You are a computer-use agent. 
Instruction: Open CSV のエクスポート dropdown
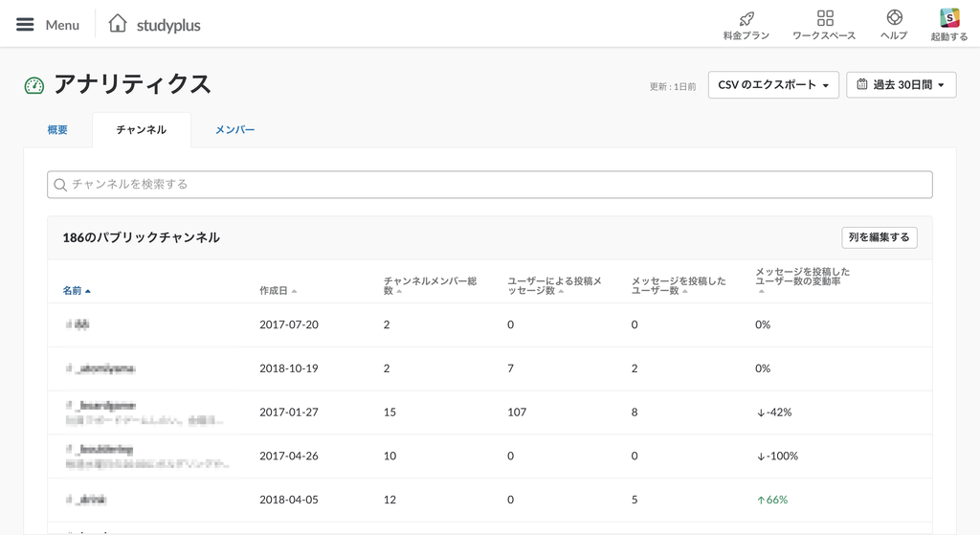[x=773, y=85]
